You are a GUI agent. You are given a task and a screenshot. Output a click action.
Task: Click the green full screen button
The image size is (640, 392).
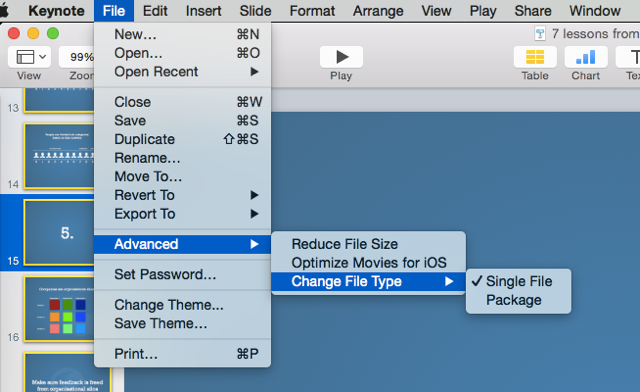coord(53,33)
